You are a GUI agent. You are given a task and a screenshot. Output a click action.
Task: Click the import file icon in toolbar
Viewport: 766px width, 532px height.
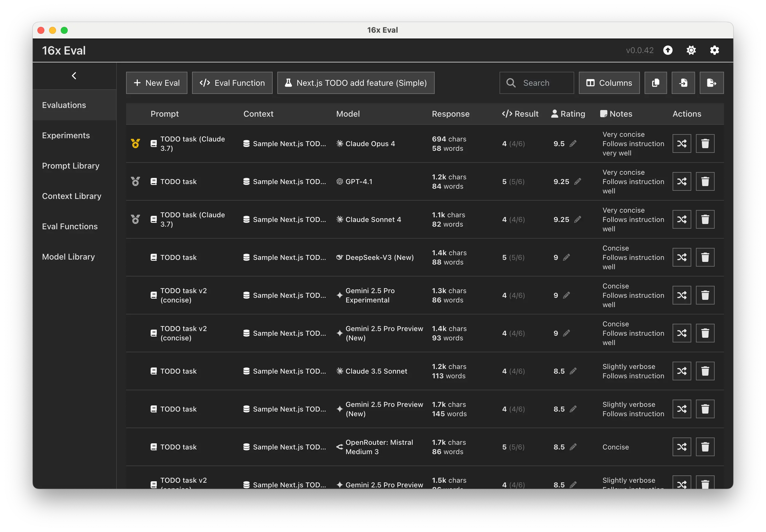tap(683, 83)
